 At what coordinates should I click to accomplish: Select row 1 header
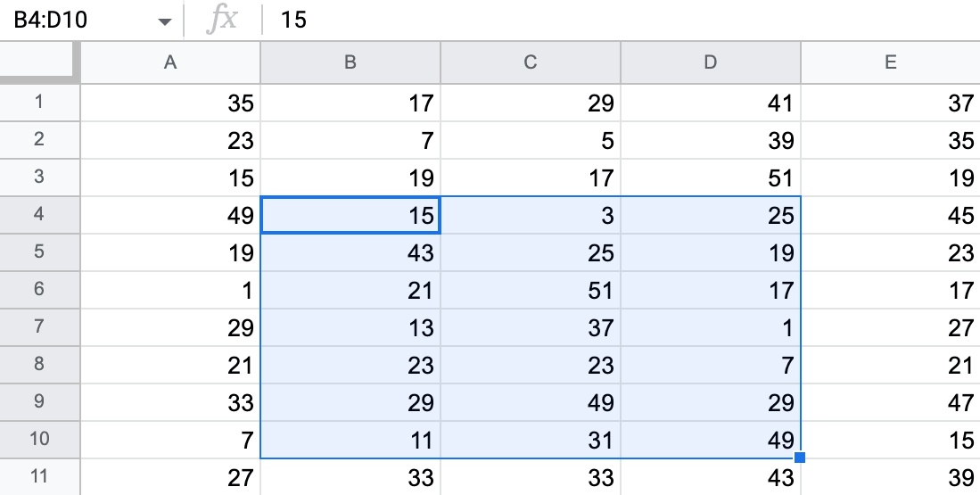coord(39,103)
